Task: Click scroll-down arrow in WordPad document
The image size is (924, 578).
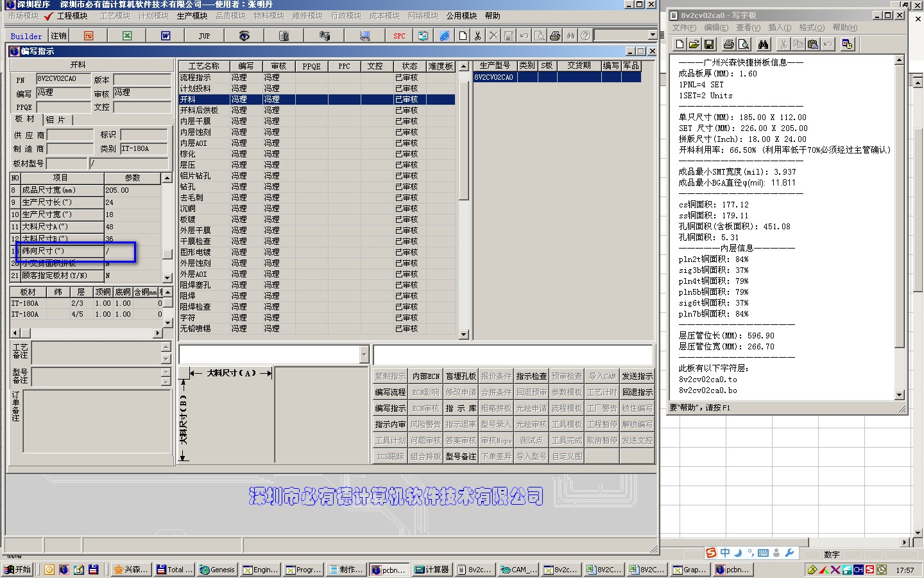Action: [x=899, y=394]
